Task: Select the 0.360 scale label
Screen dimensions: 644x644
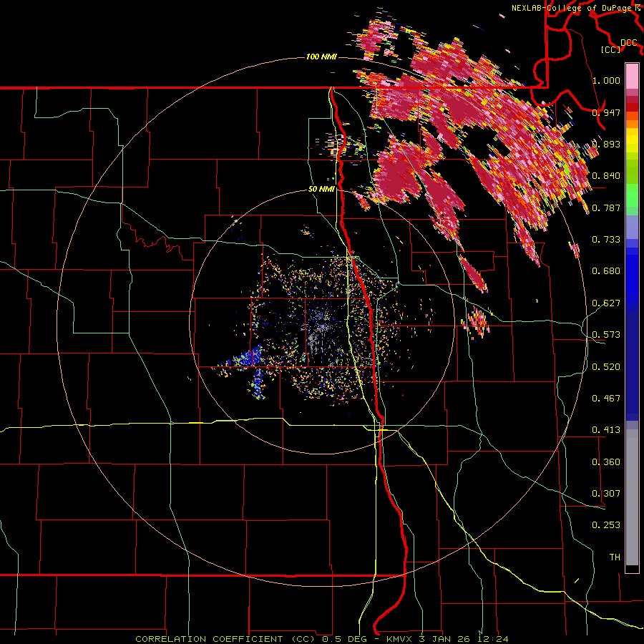Action: pos(606,462)
